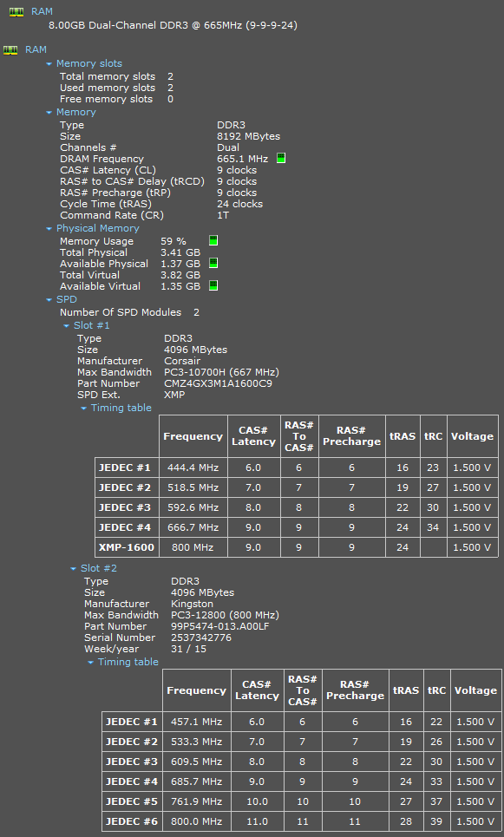Select the XMP-1600 row header
Viewport: 504px width, 837px height.
127,547
